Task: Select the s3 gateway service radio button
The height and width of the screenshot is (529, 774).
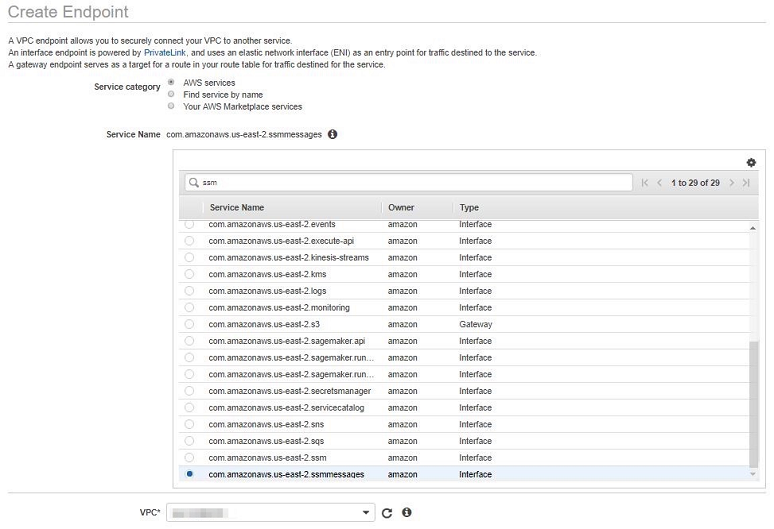Action: point(189,324)
